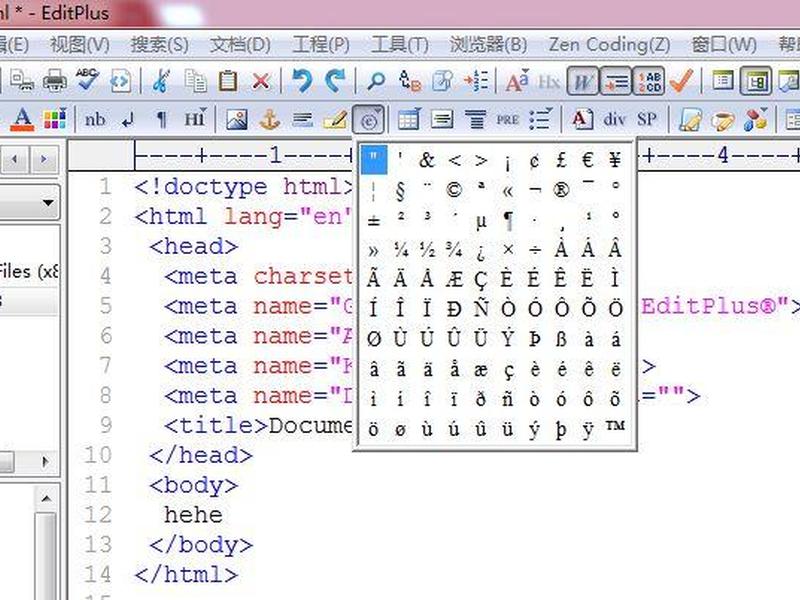Insert a div tag from the toolbar
Viewport: 800px width, 600px height.
pos(615,120)
